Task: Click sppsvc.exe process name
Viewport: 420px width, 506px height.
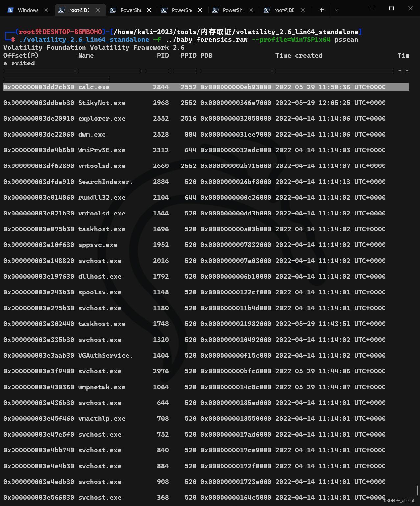Action: click(98, 245)
